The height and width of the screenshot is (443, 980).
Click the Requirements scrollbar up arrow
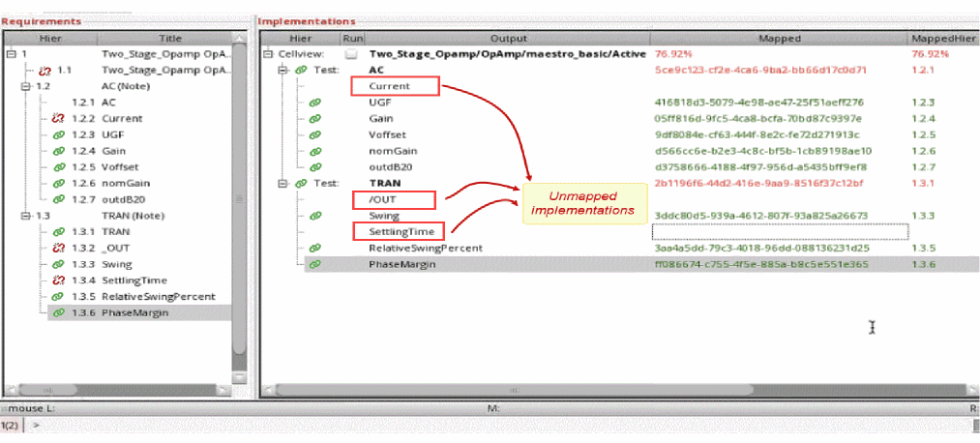pos(239,39)
